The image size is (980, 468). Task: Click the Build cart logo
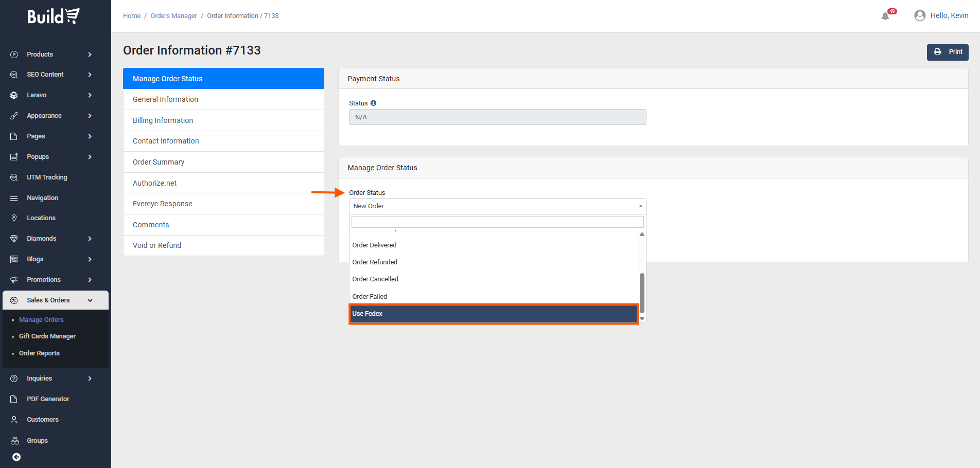coord(54,16)
